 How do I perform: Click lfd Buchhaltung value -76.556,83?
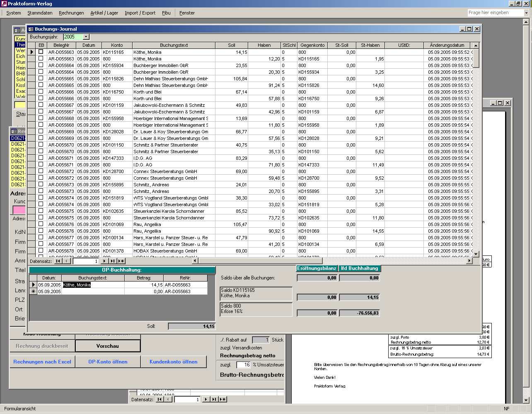click(x=360, y=313)
